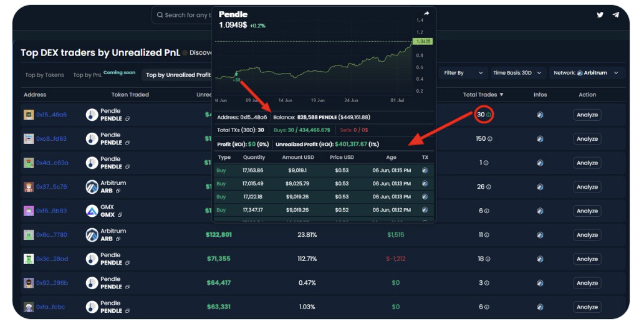Click info icon next to 150 trades
Viewport: 644px width, 324px height.
[489, 139]
